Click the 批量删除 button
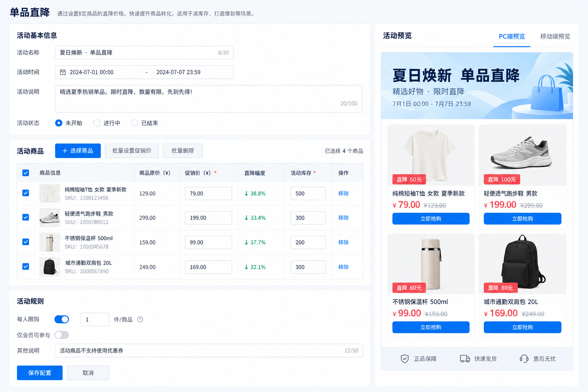Viewport: 588px width, 392px height. coord(183,151)
